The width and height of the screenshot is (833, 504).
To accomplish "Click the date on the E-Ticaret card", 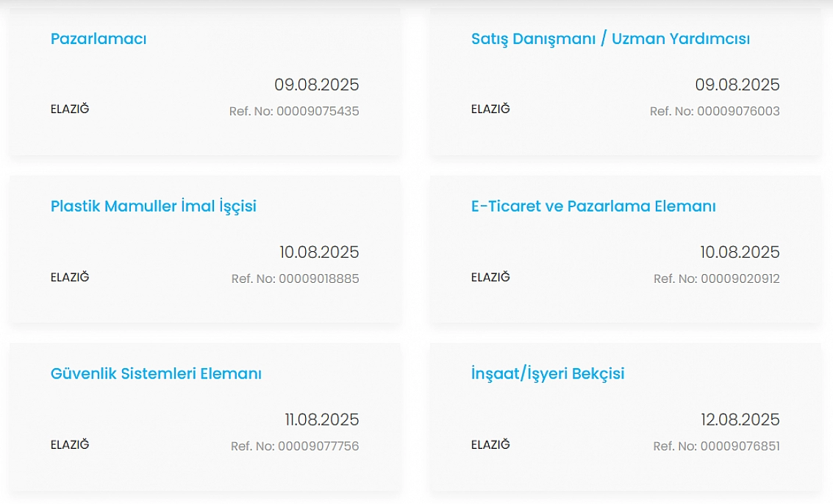I will pyautogui.click(x=740, y=253).
